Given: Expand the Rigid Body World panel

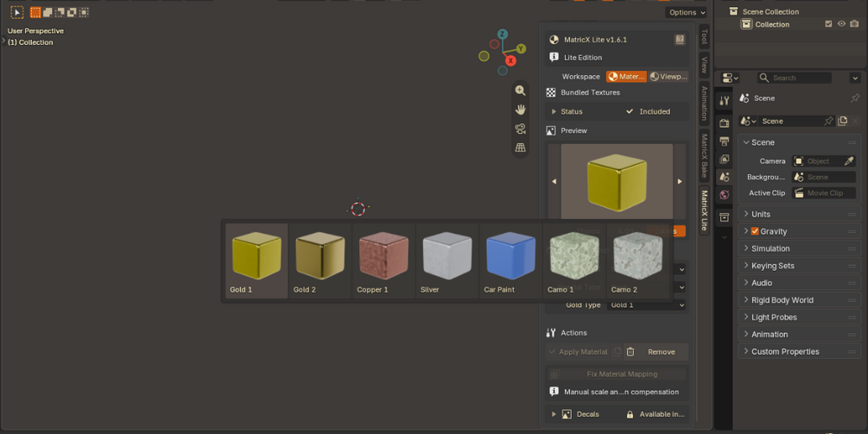Looking at the screenshot, I should tap(800, 299).
